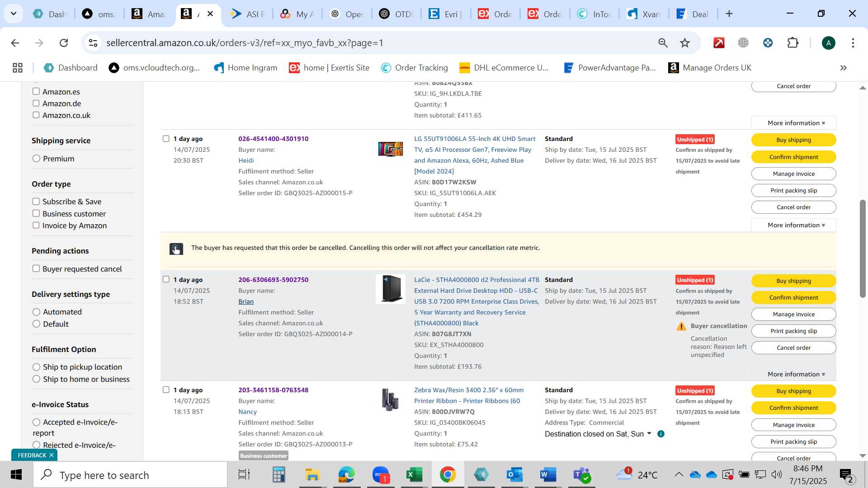Click the browser back arrow
This screenshot has height=488, width=868.
point(15,43)
